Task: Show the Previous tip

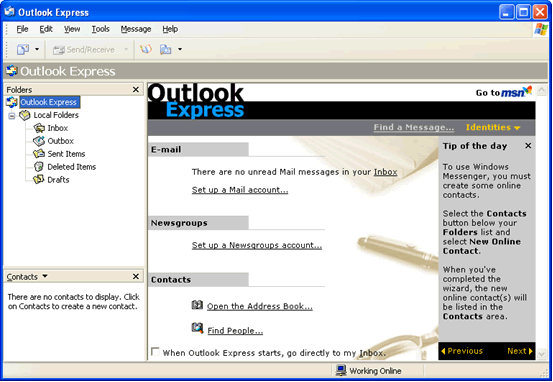Action: [462, 351]
